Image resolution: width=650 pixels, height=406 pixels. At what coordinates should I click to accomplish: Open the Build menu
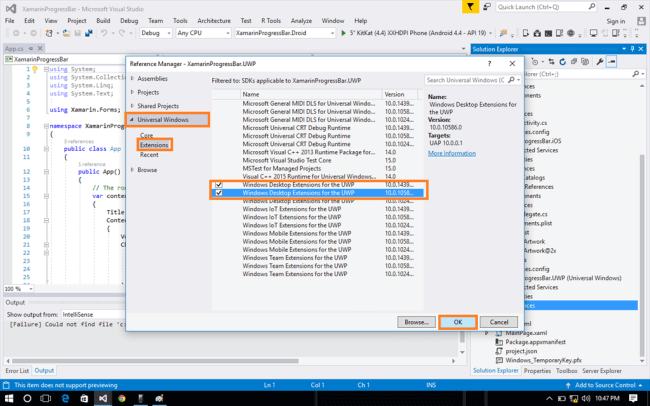(x=103, y=21)
